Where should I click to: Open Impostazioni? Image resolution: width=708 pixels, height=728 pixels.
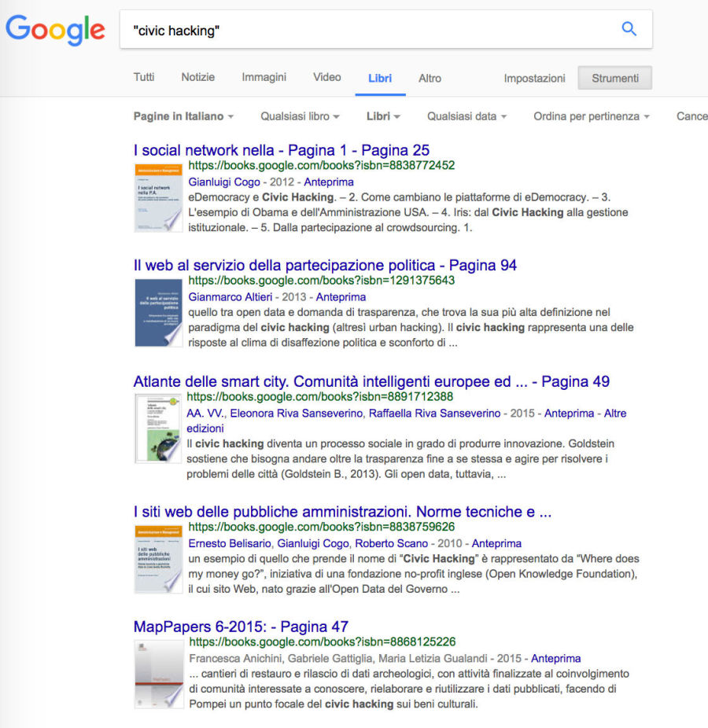click(x=534, y=78)
